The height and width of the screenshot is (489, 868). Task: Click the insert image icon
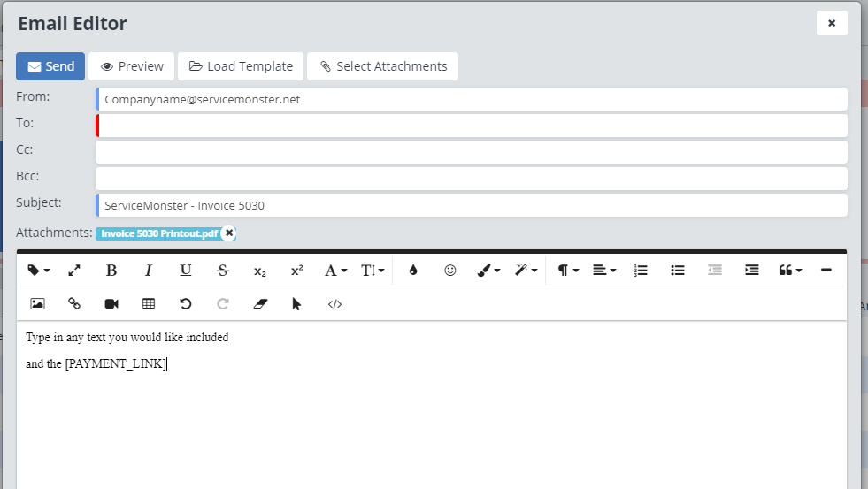[x=37, y=303]
